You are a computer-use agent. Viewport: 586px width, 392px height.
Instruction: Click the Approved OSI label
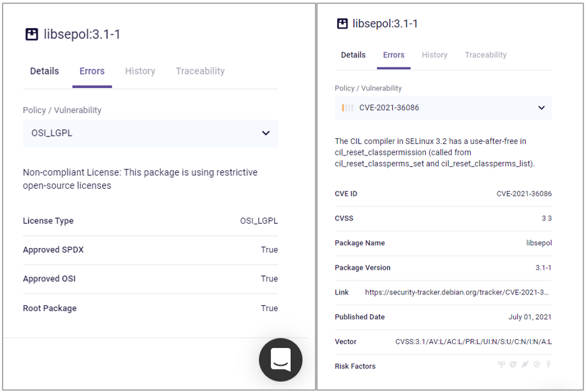[x=49, y=279]
